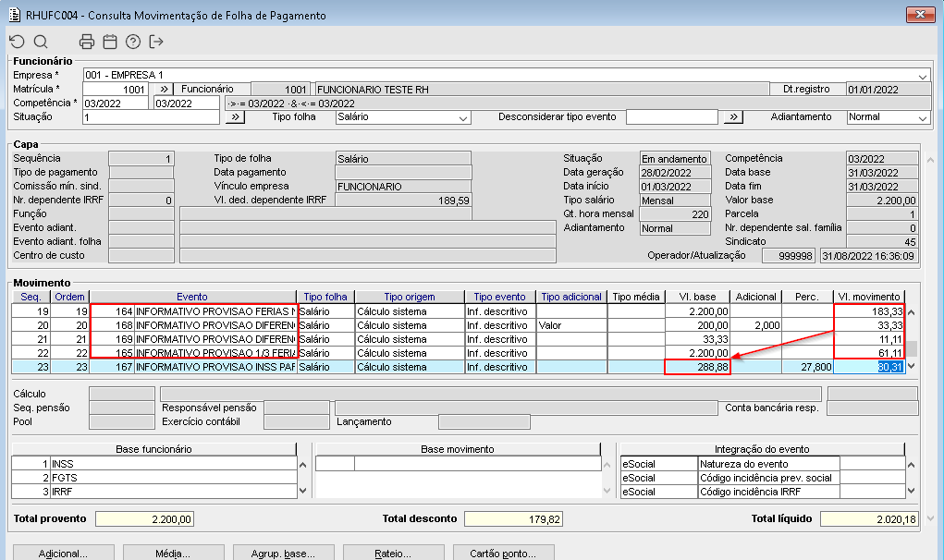
Task: Click the exit door icon
Action: point(156,42)
